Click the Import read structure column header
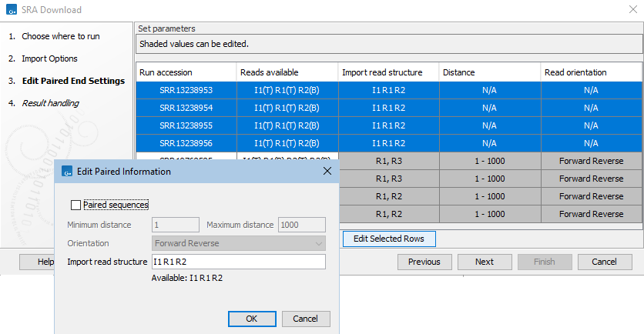Screen dimensions: 644x334 tap(388, 72)
